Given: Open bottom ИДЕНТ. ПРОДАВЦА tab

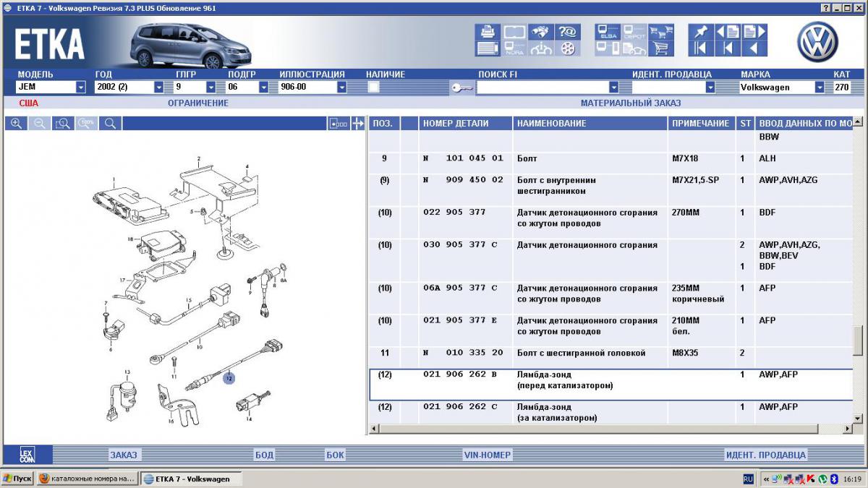Looking at the screenshot, I should pos(765,455).
